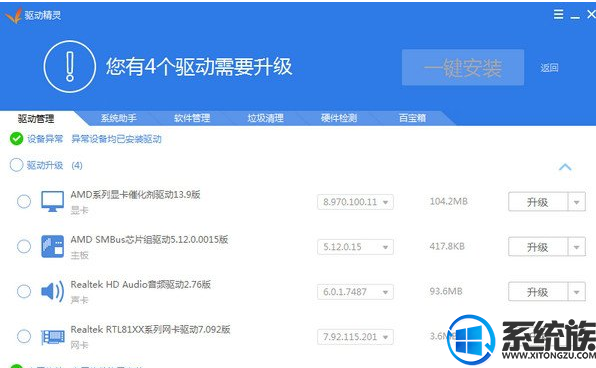Switch to 硬件检测 tab

click(339, 118)
